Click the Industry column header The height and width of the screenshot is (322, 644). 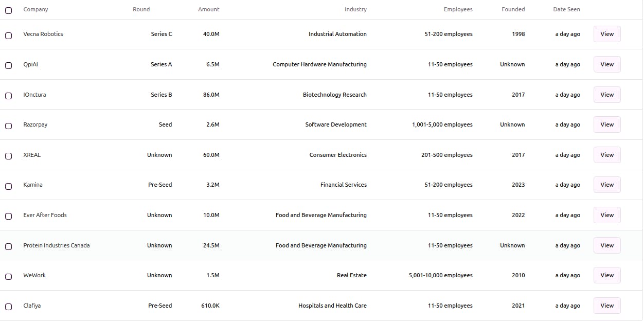click(355, 9)
